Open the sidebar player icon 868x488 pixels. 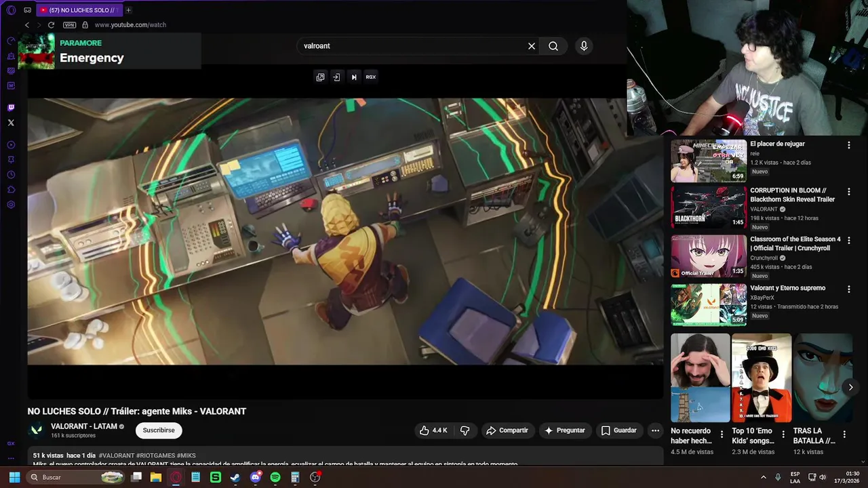pyautogui.click(x=11, y=145)
